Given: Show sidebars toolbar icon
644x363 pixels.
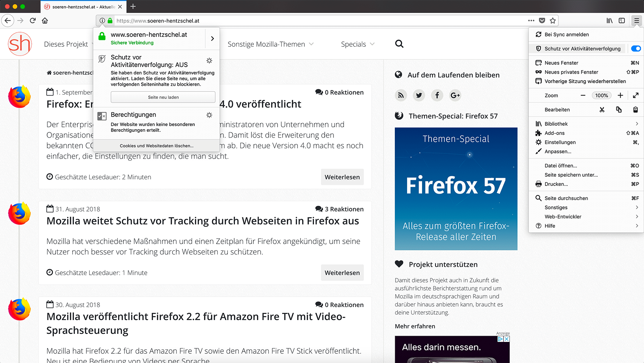Looking at the screenshot, I should [x=622, y=21].
